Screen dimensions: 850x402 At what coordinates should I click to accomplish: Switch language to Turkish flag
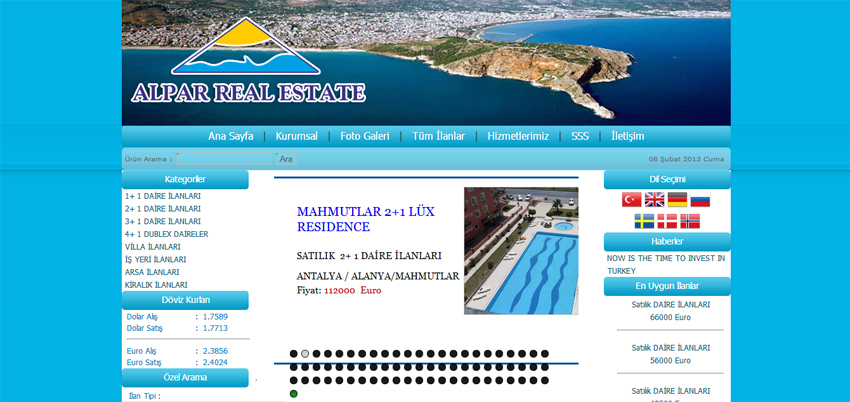pyautogui.click(x=632, y=199)
